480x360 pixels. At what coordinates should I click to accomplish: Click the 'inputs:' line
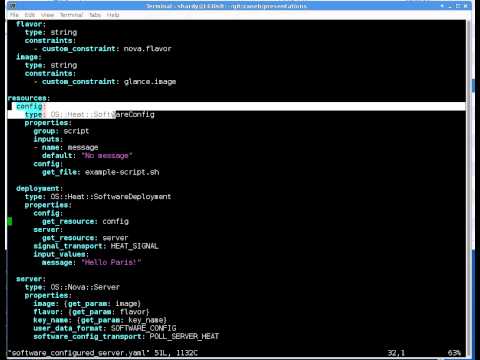[48, 139]
